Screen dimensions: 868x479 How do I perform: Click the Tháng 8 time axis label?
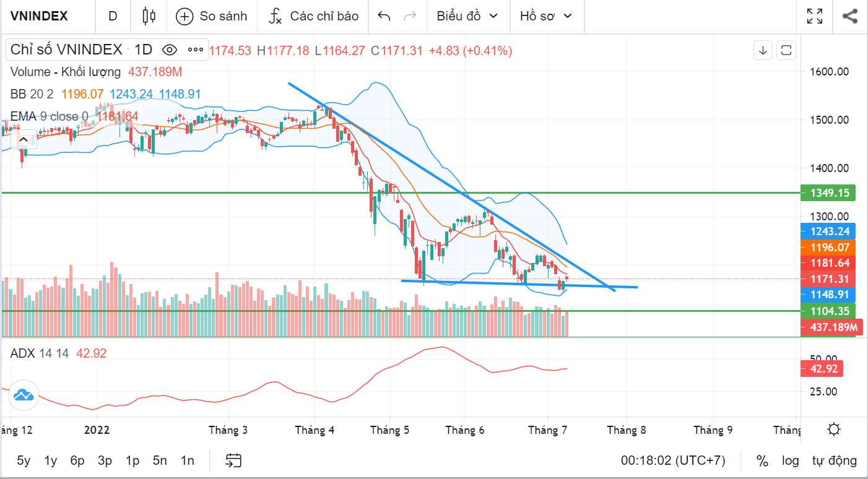click(x=626, y=429)
